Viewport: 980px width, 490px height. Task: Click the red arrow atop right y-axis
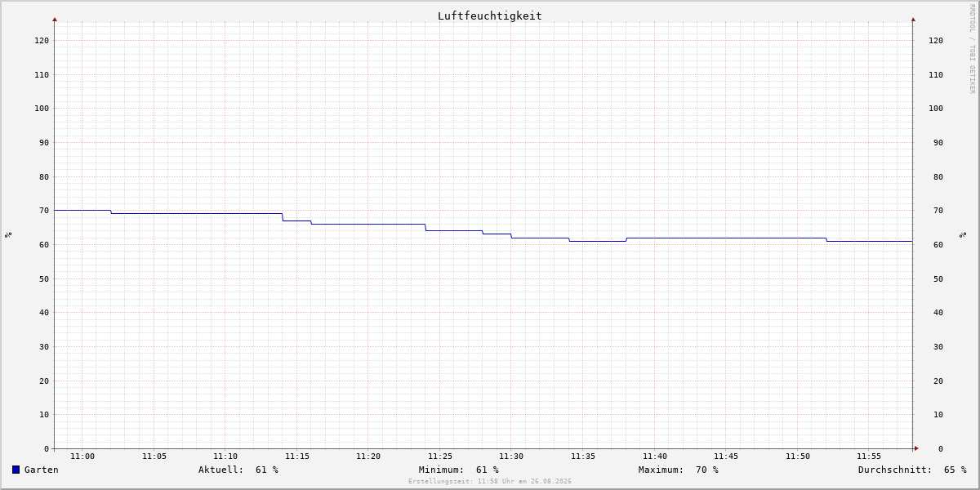(913, 19)
